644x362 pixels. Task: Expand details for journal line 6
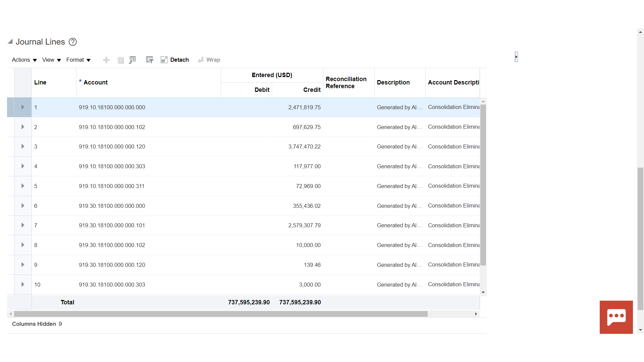point(23,206)
